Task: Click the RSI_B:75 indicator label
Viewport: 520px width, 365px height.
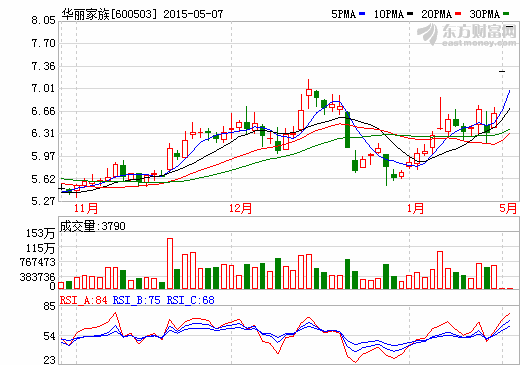Action: pyautogui.click(x=137, y=300)
